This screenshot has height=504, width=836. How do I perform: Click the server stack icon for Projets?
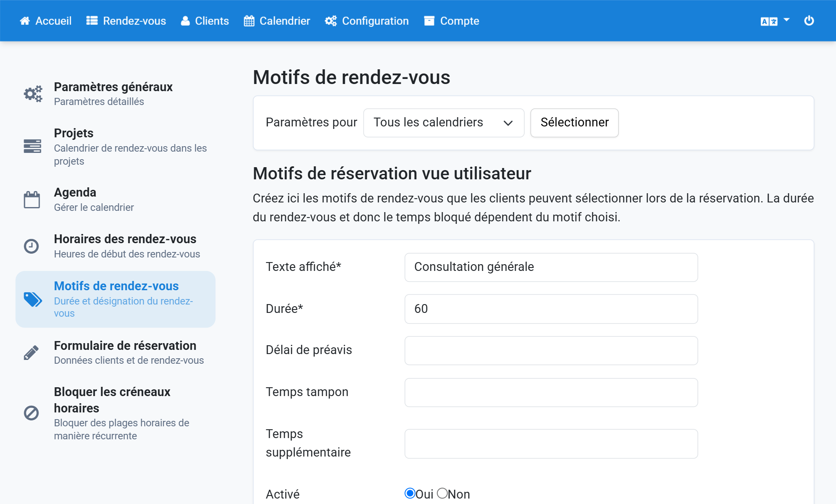point(32,146)
